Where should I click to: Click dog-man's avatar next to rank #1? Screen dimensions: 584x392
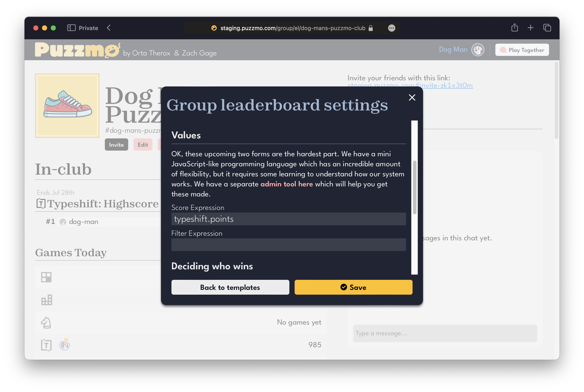[63, 222]
